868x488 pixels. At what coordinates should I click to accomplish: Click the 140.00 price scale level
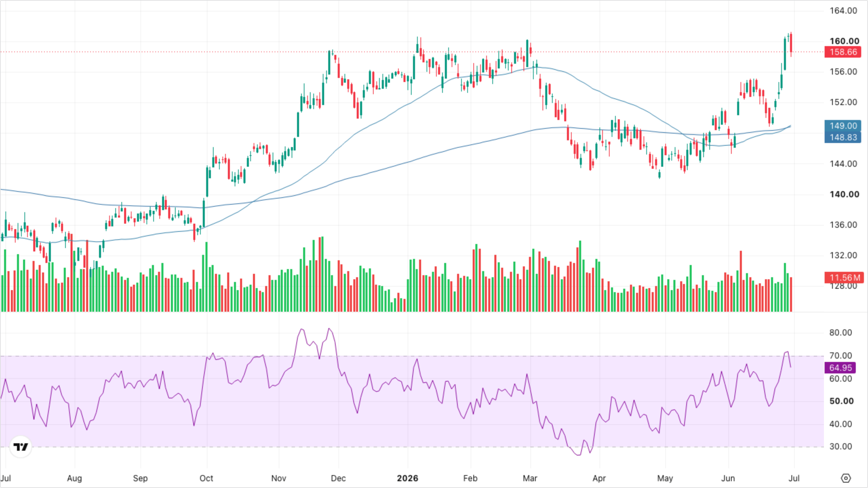pyautogui.click(x=844, y=194)
